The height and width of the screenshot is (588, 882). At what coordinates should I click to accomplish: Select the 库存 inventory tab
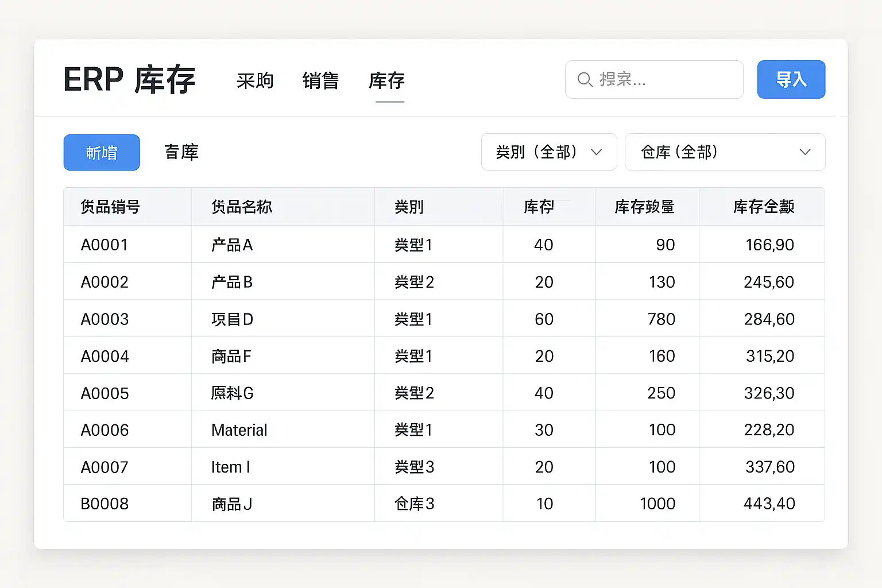point(386,81)
